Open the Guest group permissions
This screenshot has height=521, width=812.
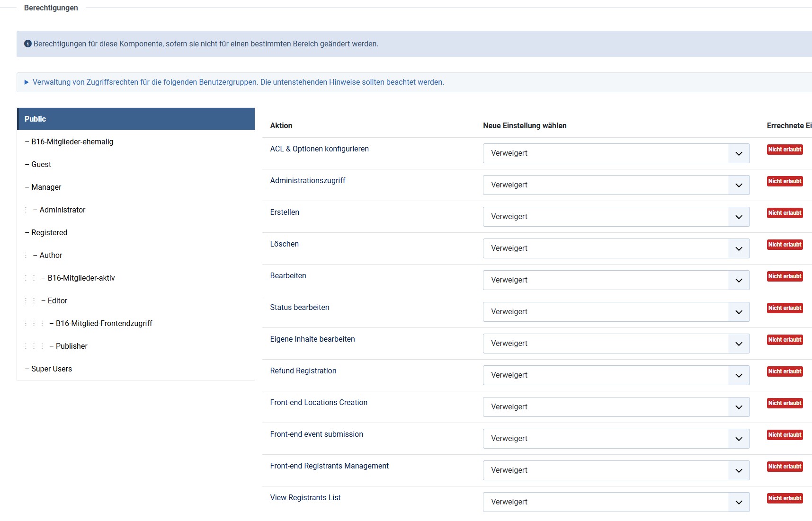pos(41,165)
